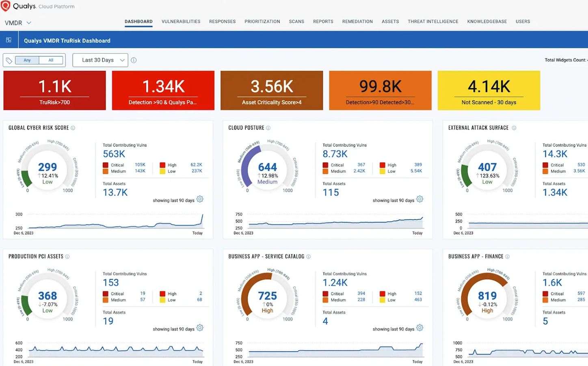Open the Responses tab
Screen dimensions: 588x366
coord(223,22)
